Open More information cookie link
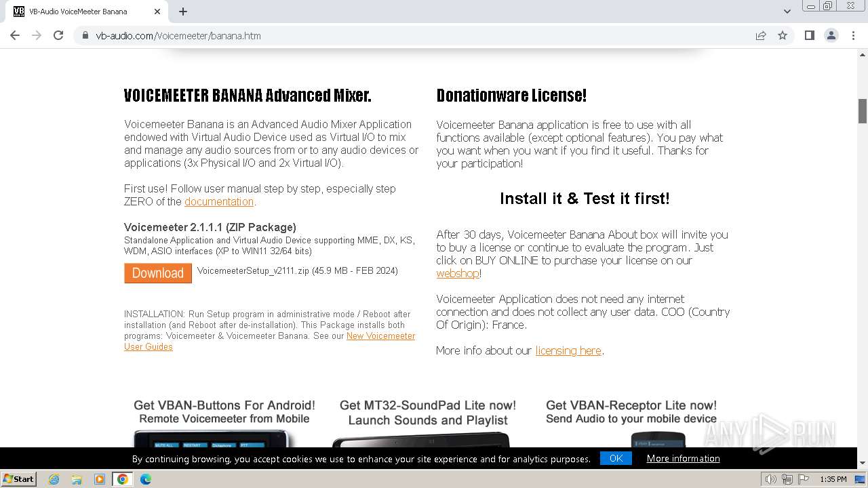Viewport: 868px width, 488px height. (x=683, y=458)
